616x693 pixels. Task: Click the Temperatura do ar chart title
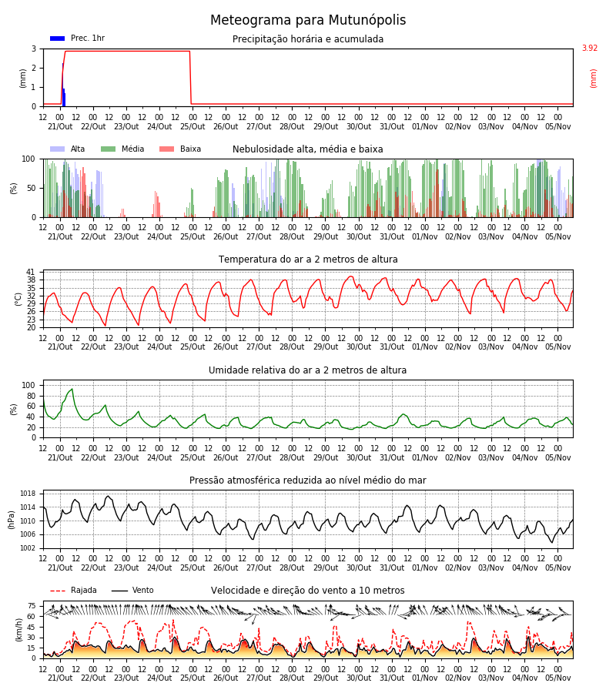[308, 259]
